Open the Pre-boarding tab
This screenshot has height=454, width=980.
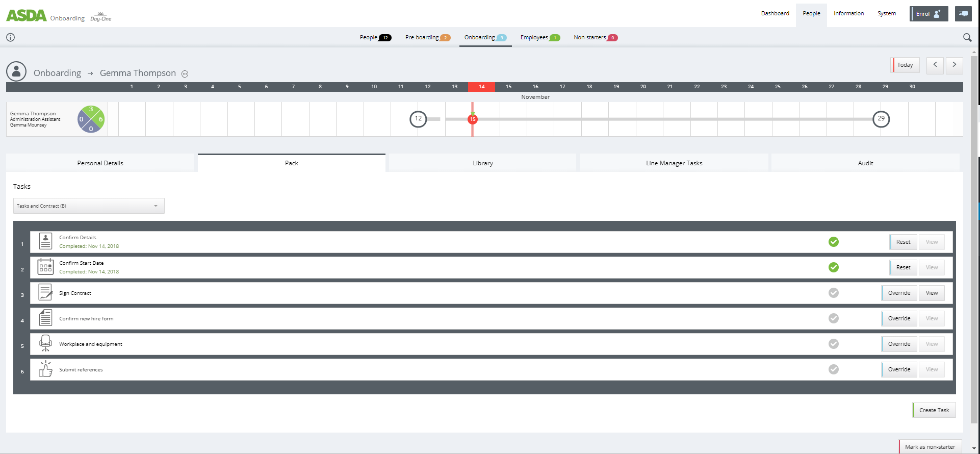tap(427, 37)
